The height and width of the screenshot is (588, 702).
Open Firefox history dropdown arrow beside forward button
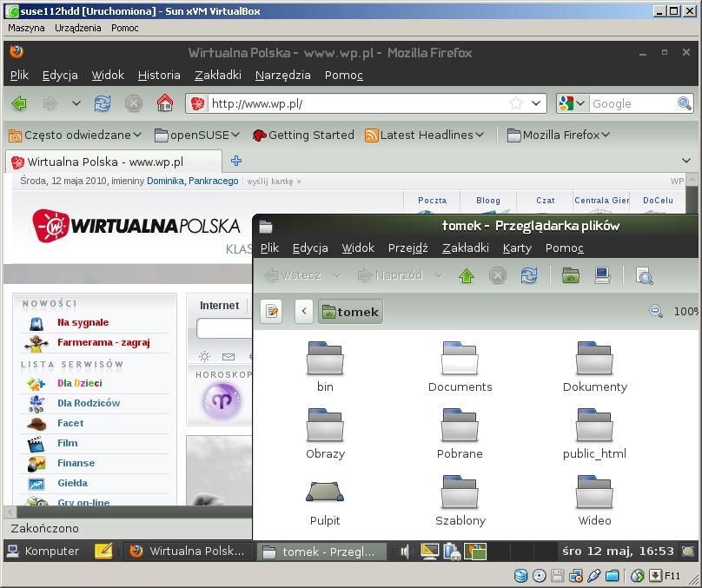click(x=76, y=104)
